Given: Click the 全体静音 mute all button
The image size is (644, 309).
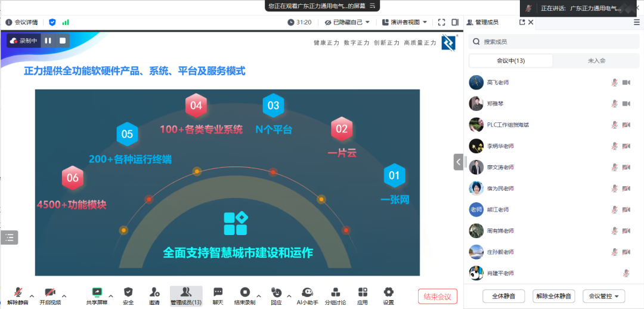Looking at the screenshot, I should 504,296.
